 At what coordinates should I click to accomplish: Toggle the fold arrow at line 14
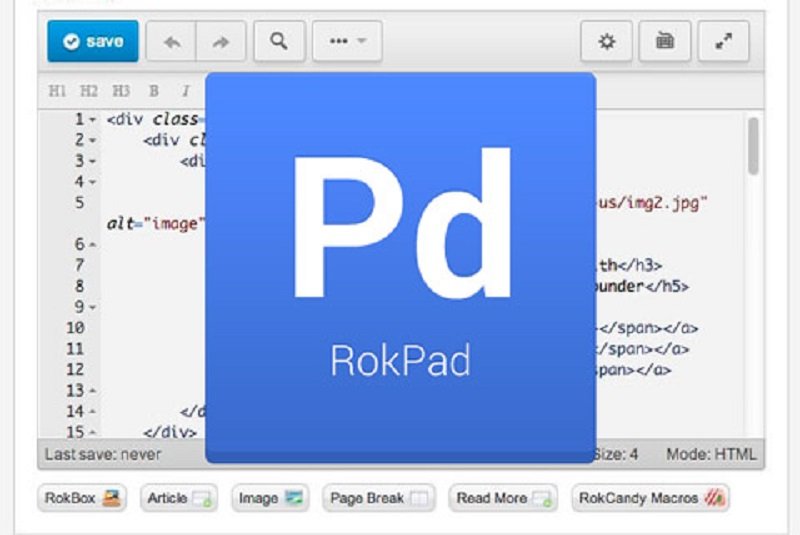click(x=92, y=412)
